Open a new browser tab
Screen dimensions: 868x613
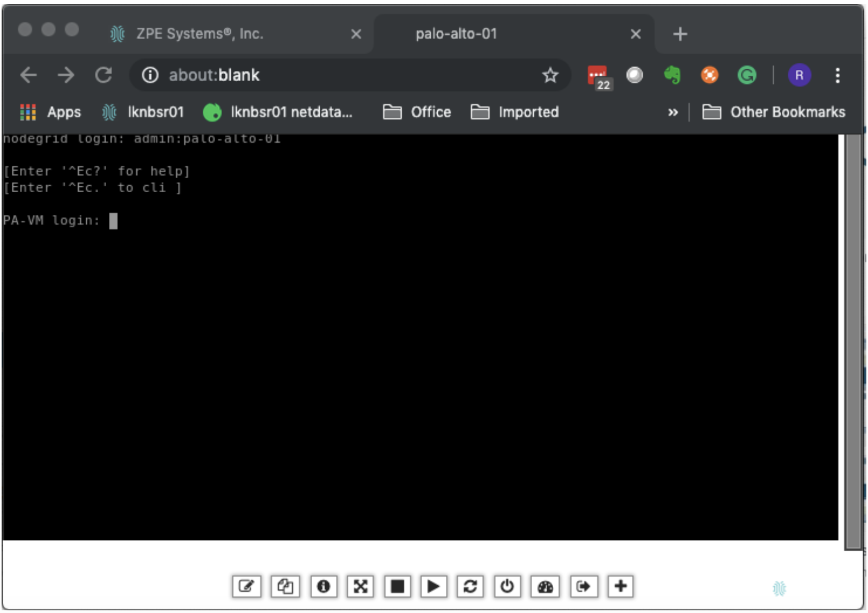pyautogui.click(x=680, y=34)
